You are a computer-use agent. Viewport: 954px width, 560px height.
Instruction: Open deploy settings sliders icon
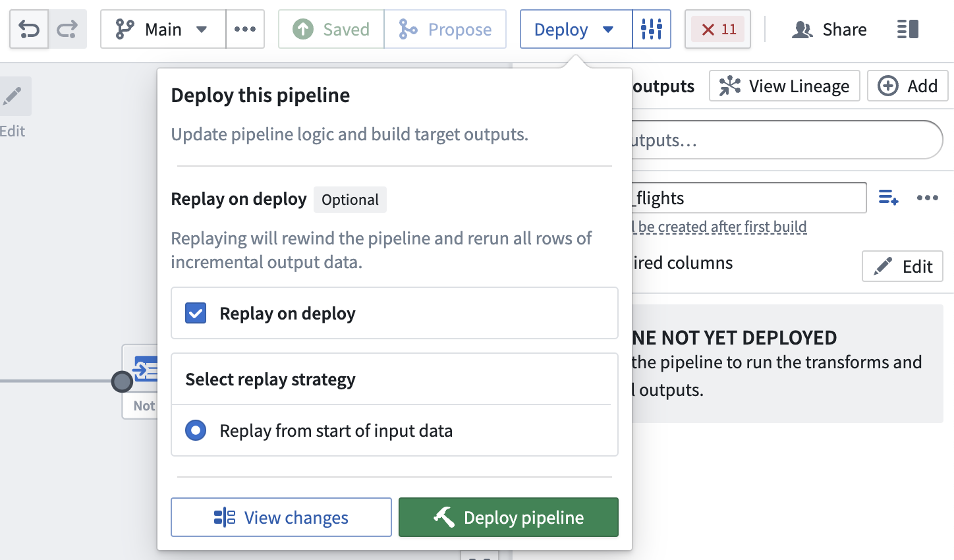pyautogui.click(x=652, y=29)
